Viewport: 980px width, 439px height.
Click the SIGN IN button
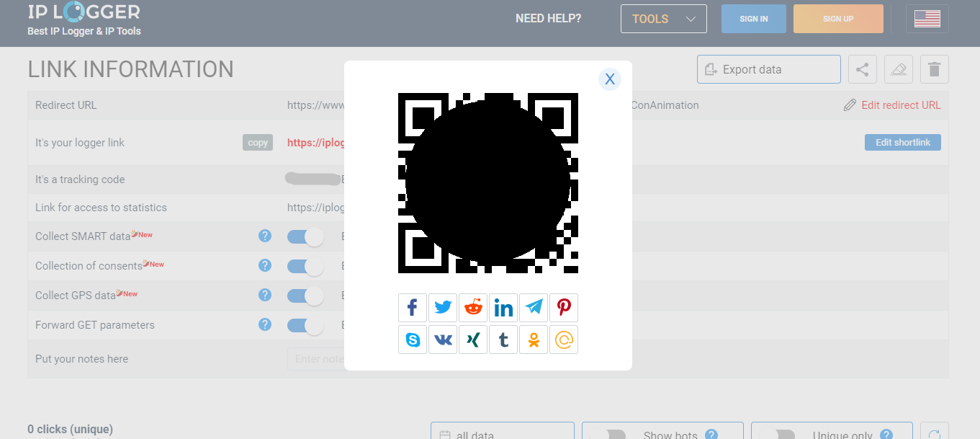click(x=754, y=19)
